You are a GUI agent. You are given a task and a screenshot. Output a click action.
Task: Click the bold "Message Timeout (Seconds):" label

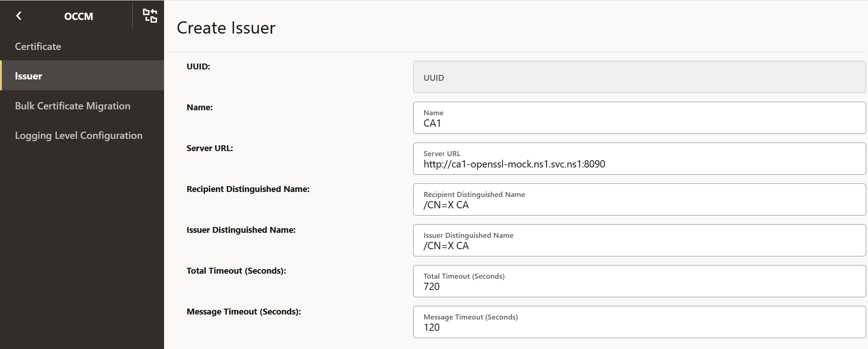244,312
